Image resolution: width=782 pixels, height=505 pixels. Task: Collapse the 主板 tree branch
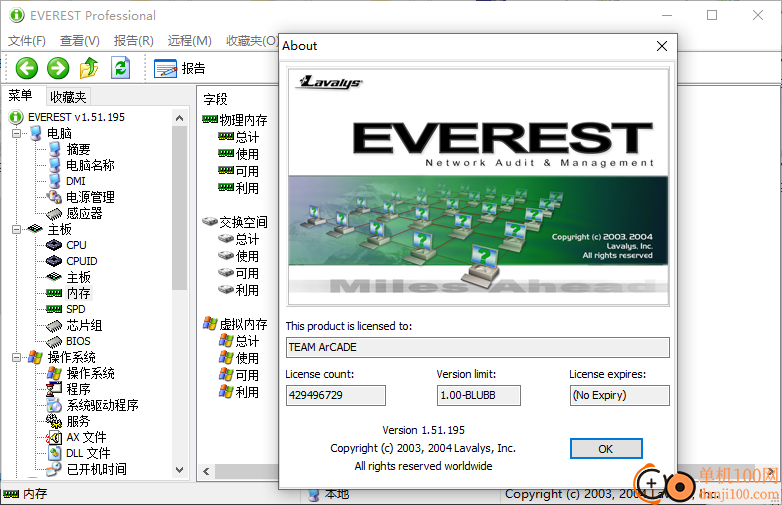click(16, 229)
